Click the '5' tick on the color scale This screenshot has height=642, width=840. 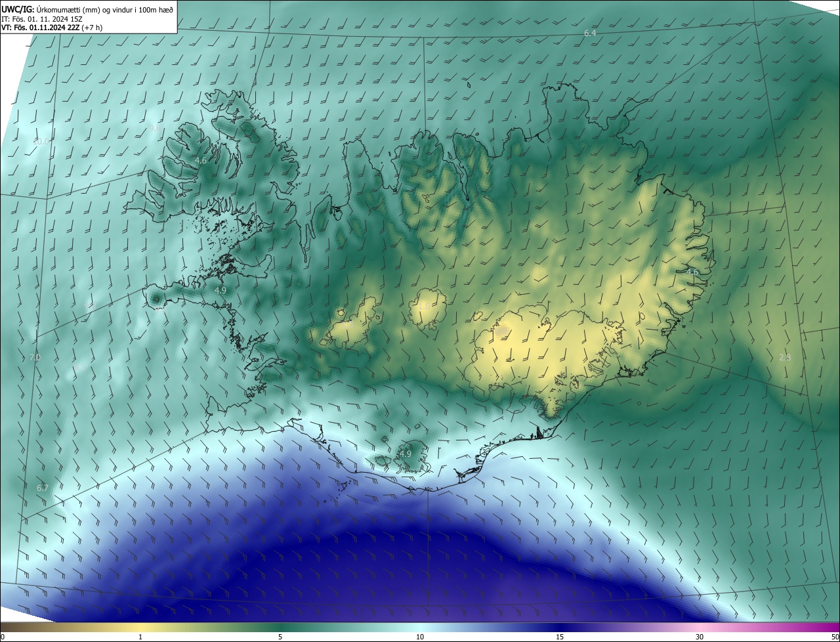point(280,637)
